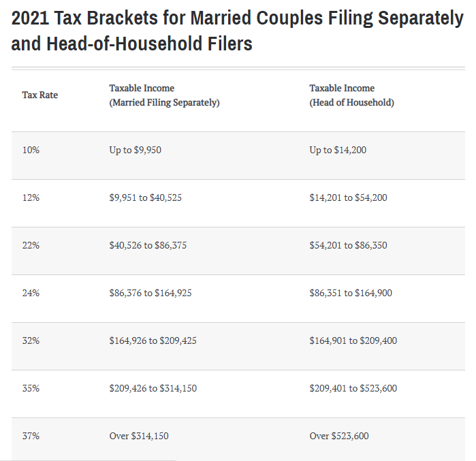Click the Up to $14,200 cell
Image resolution: width=476 pixels, height=461 pixels.
click(x=337, y=150)
